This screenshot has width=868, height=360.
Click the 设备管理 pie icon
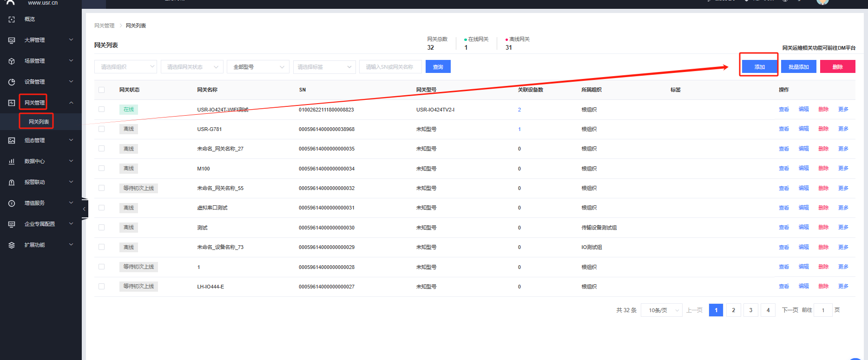pos(12,82)
